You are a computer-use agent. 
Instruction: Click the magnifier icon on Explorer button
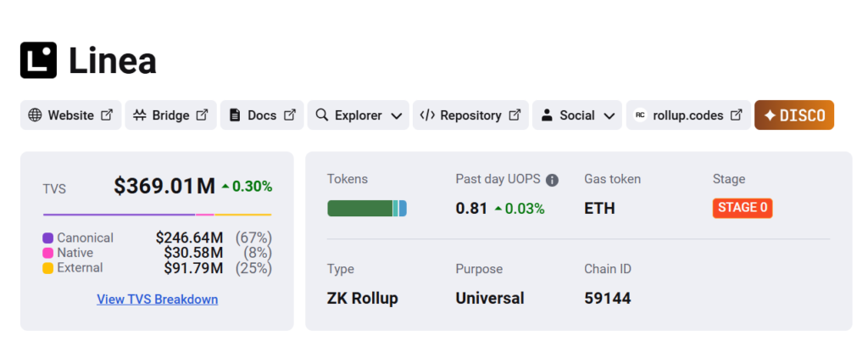322,115
